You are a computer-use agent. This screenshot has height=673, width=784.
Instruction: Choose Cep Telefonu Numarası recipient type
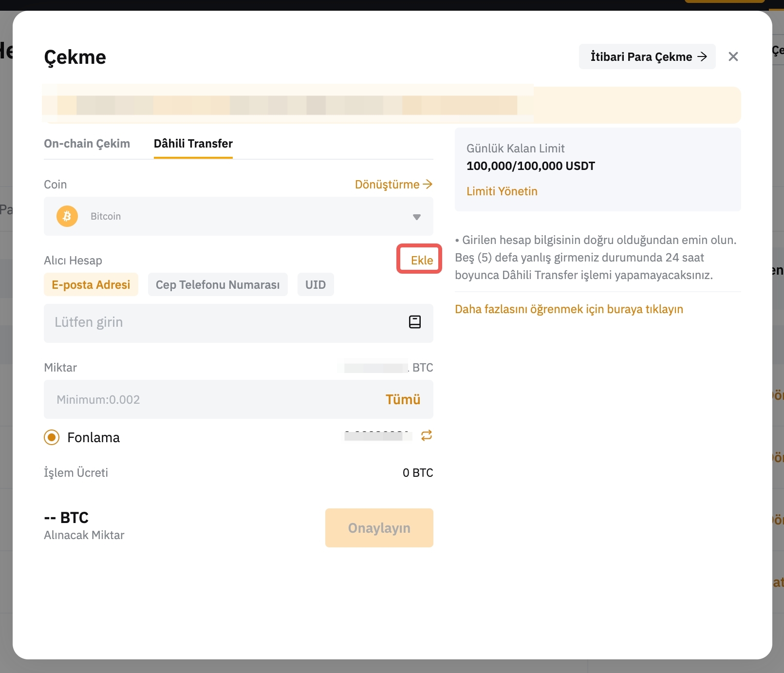(x=218, y=285)
